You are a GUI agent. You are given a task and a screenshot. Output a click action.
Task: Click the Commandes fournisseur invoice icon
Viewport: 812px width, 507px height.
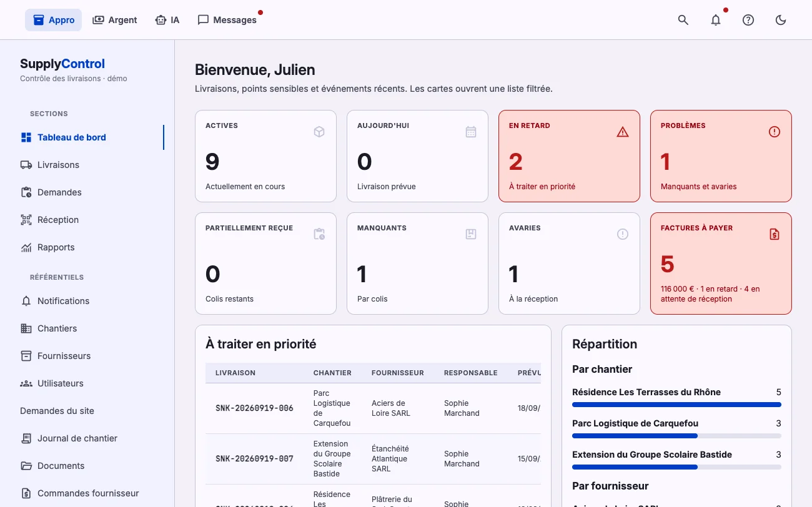[x=26, y=493]
